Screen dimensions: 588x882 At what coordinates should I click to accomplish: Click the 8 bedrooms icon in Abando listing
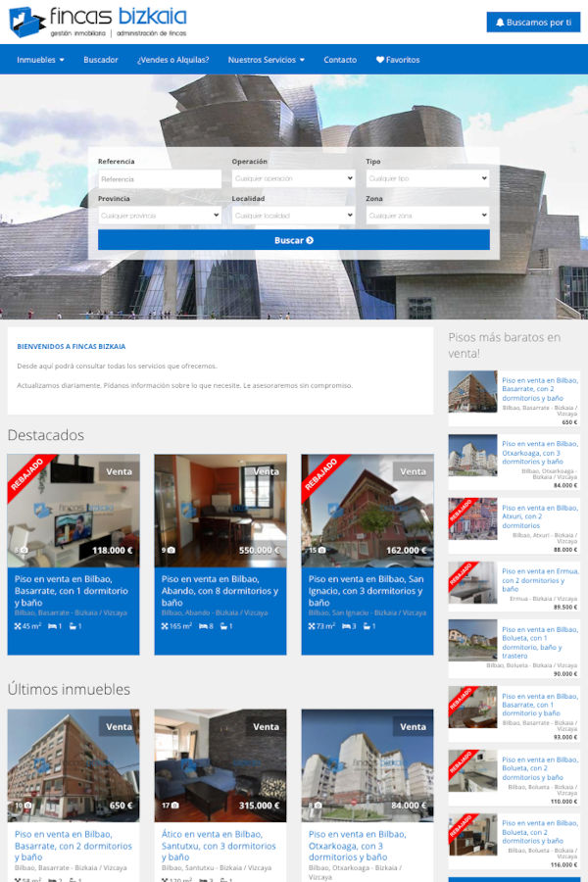203,626
